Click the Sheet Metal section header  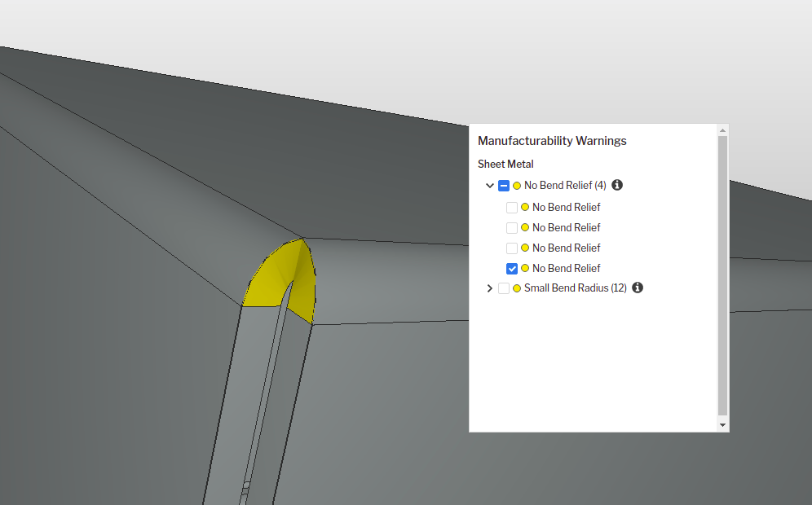[x=505, y=164]
